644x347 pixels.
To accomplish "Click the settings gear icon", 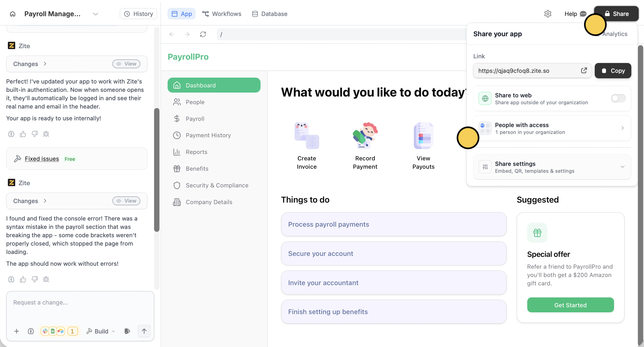I will [548, 14].
